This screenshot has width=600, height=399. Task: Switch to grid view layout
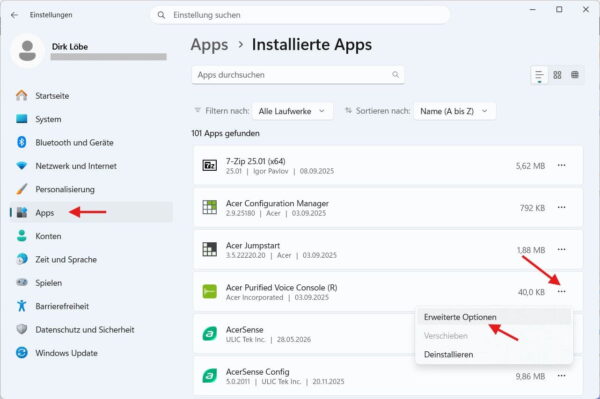tap(557, 75)
